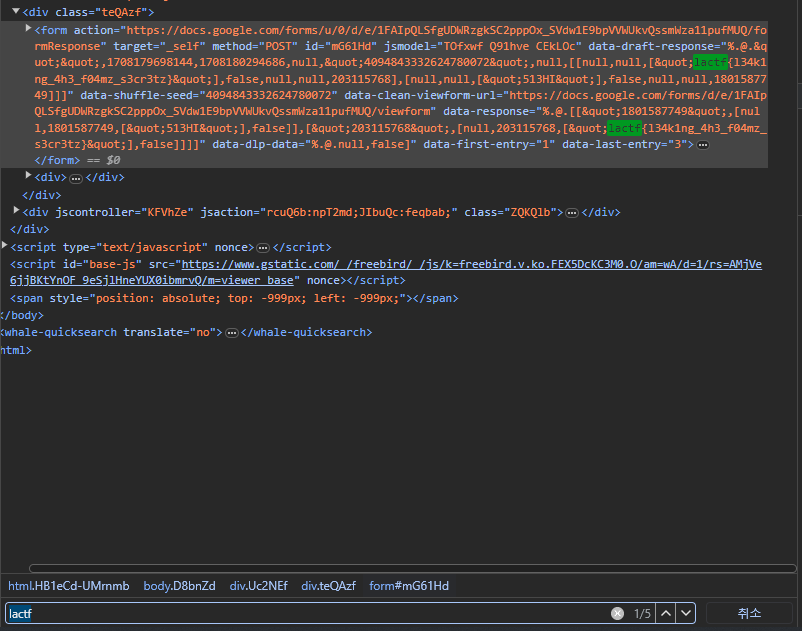802x631 pixels.
Task: Expand the script type="text/javascript" node
Action: [5, 245]
